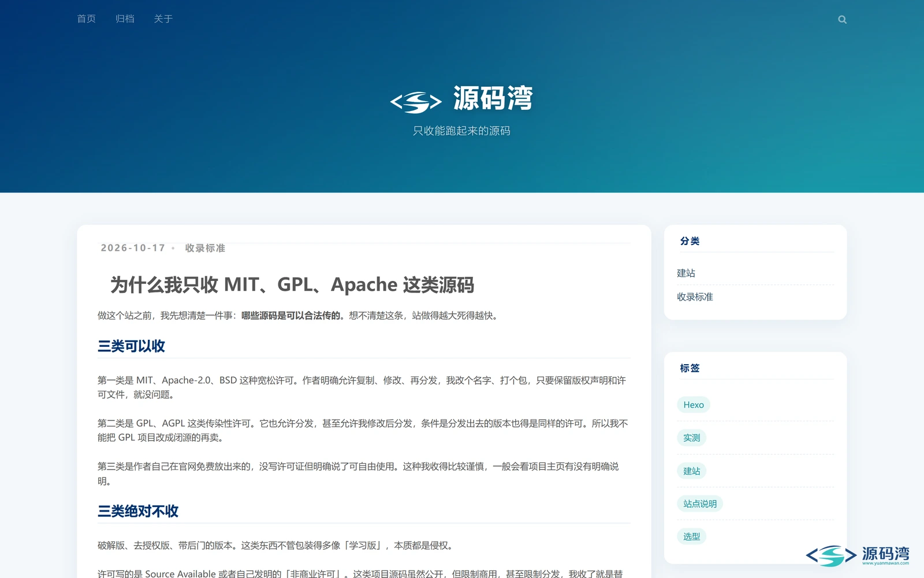Click the bold text 哪些源码是可以合法传的
The image size is (924, 578).
(290, 316)
